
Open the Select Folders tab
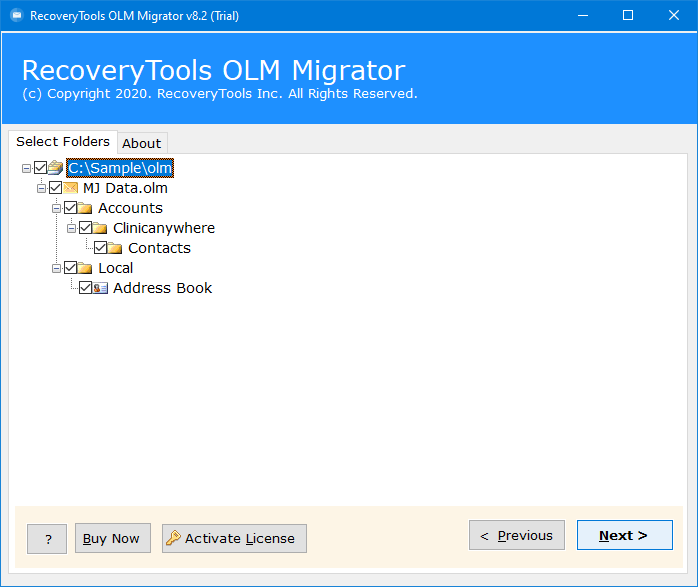pyautogui.click(x=63, y=142)
